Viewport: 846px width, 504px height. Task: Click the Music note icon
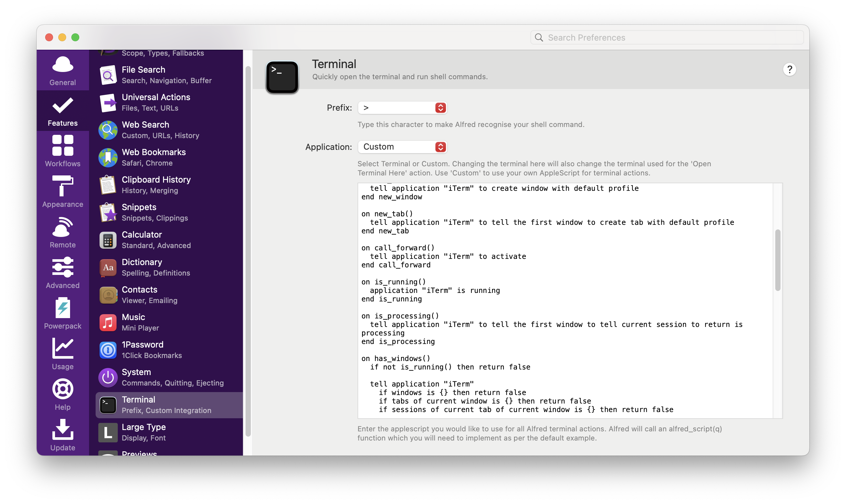point(108,323)
